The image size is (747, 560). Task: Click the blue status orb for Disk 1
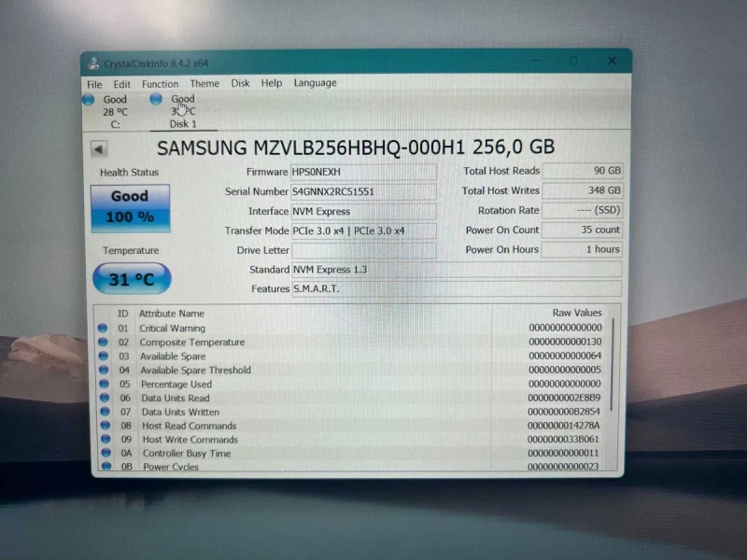tap(156, 99)
